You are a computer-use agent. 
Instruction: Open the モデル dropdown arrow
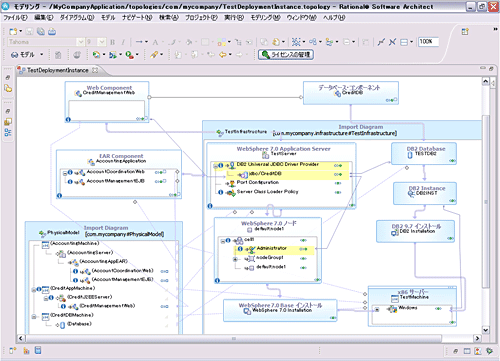coord(42,55)
